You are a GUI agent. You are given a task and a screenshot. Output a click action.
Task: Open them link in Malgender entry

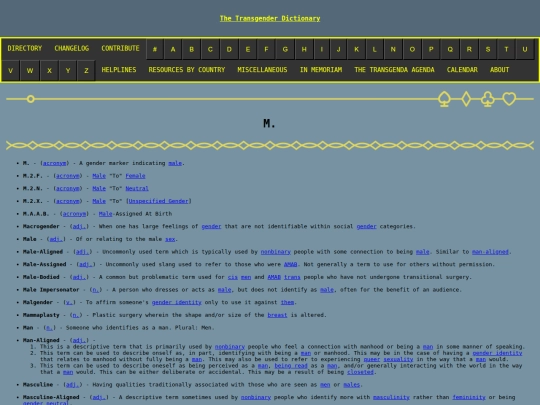click(x=287, y=302)
